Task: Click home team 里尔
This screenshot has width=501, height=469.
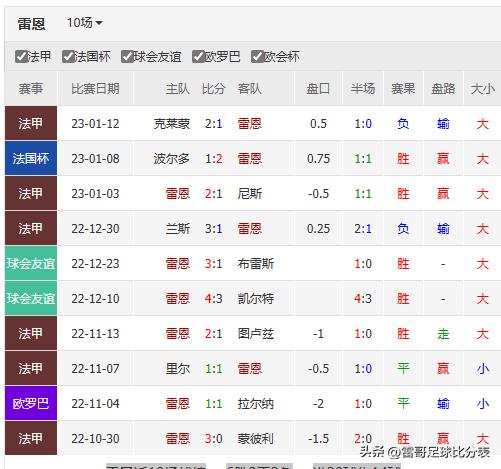Action: click(x=178, y=369)
